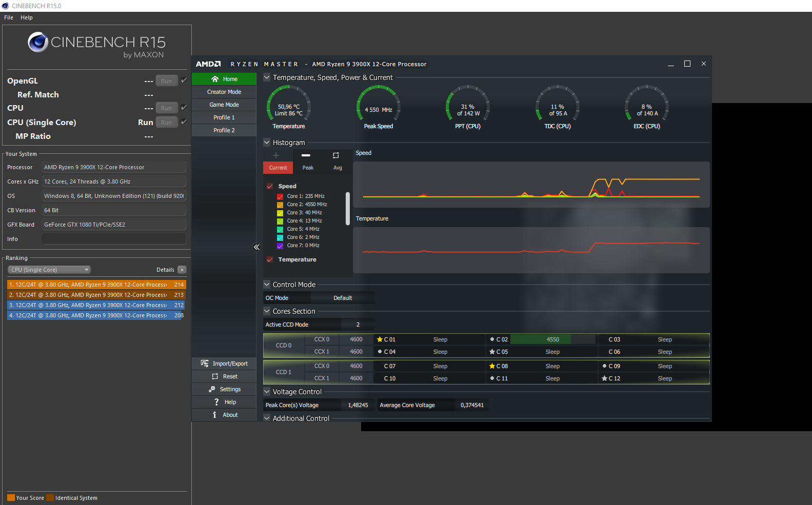Uncheck the Speed histogram checkbox
The image size is (812, 505).
(x=270, y=186)
